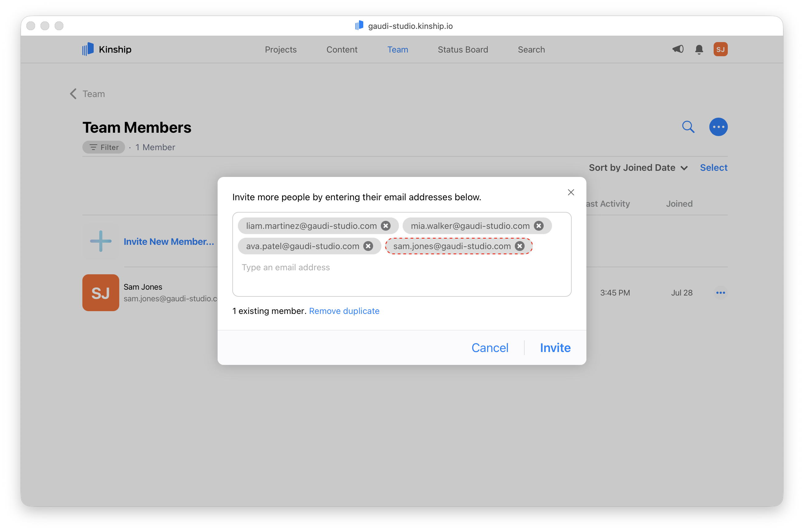804x532 pixels.
Task: Open the Sort by Joined Date dropdown
Action: pos(638,167)
